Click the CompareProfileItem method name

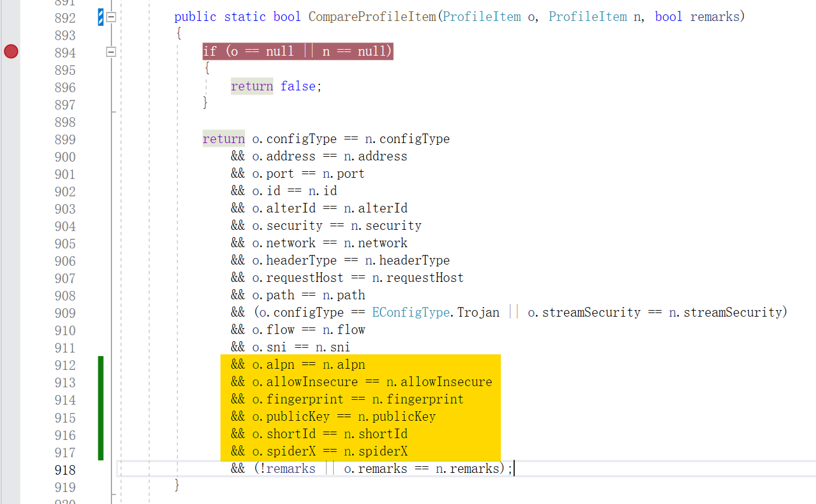click(371, 17)
